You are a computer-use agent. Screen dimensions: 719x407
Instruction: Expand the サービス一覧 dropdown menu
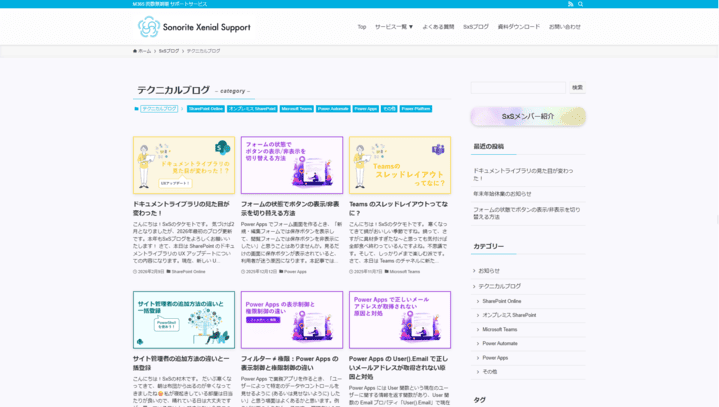(394, 27)
